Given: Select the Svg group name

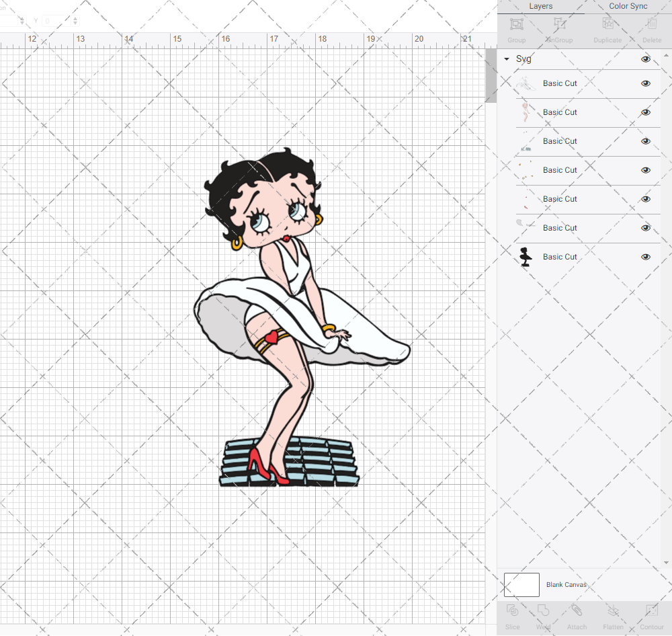Looking at the screenshot, I should pos(523,59).
